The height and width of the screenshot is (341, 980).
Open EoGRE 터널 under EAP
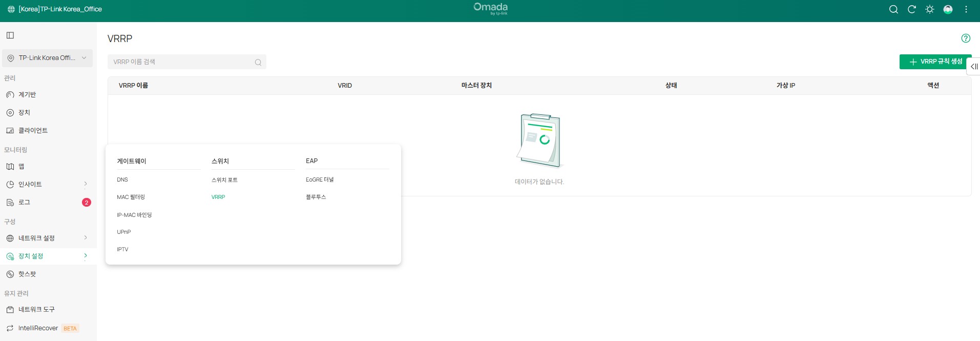320,179
